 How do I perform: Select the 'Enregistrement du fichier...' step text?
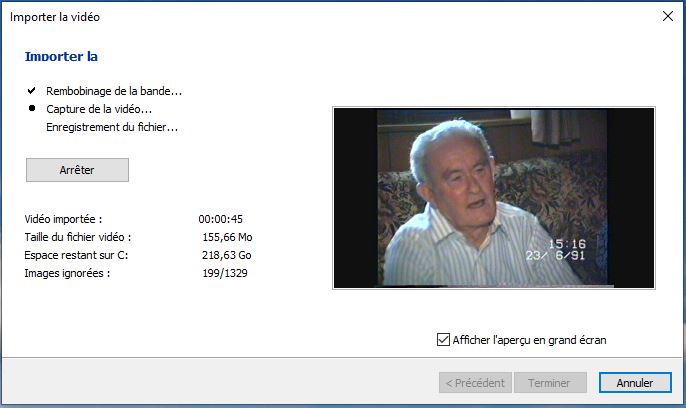112,127
